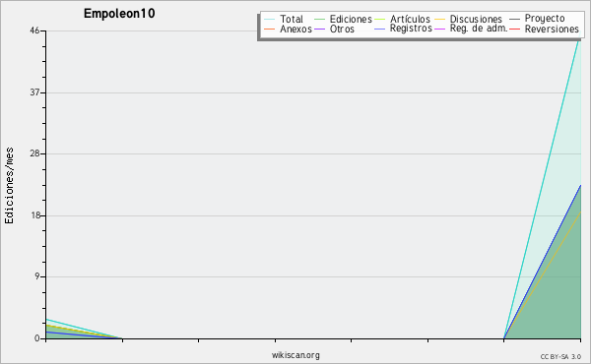Click the y-axis value 18
This screenshot has width=591, height=364.
[34, 215]
